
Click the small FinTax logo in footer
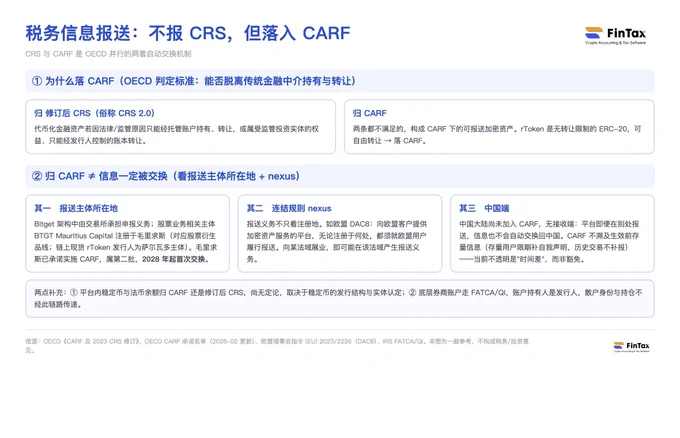point(631,346)
